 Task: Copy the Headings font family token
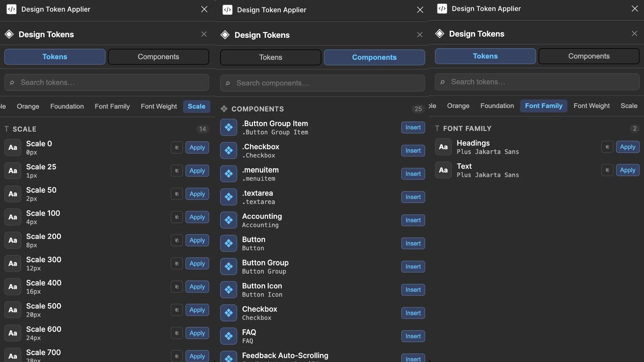(x=607, y=147)
